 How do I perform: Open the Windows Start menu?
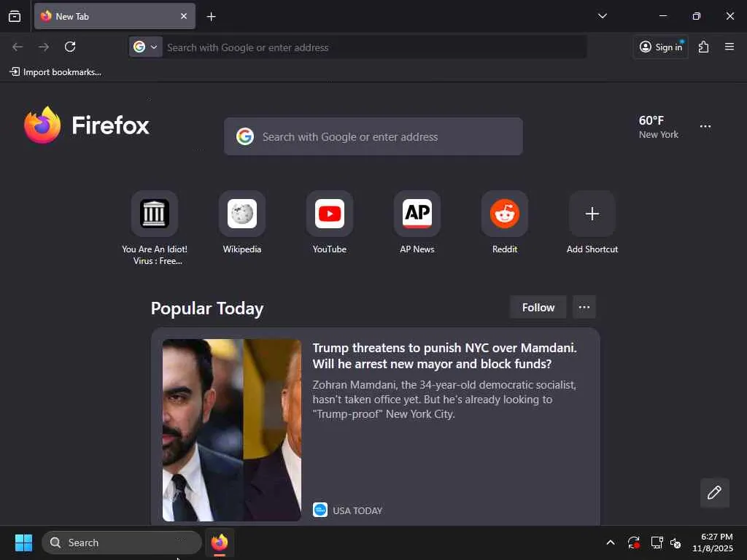(23, 542)
